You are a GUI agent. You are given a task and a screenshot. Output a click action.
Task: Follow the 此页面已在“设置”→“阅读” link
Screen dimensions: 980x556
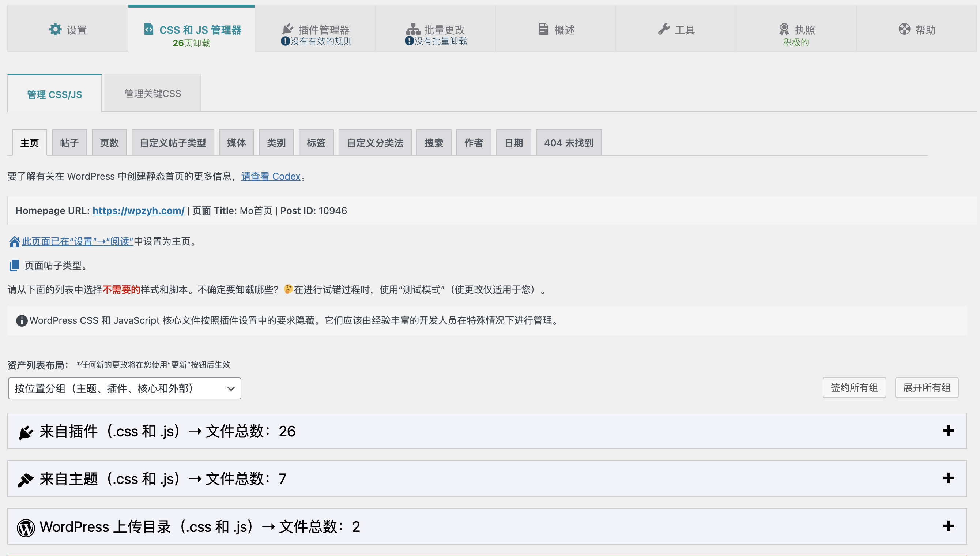[x=78, y=242]
